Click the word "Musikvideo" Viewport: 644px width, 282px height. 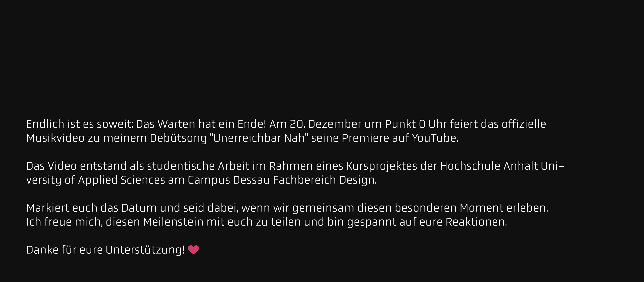(55, 138)
